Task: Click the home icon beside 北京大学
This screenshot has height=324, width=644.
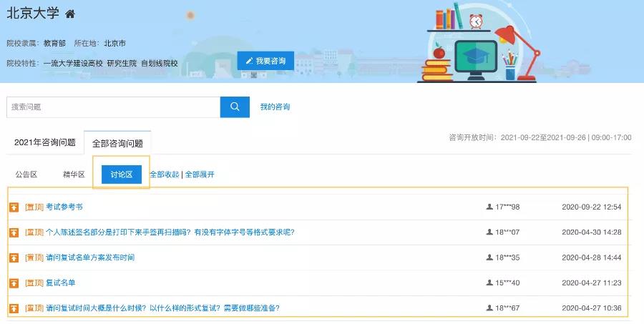Action: (70, 14)
